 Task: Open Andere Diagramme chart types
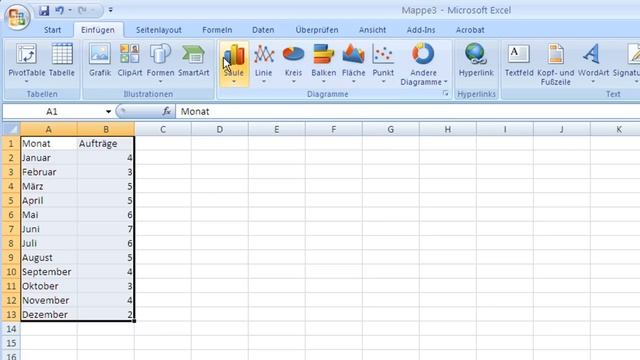coord(423,64)
